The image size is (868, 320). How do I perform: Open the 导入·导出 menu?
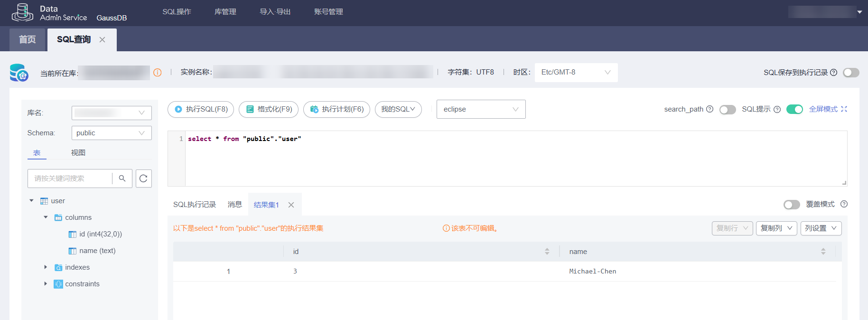click(x=275, y=12)
